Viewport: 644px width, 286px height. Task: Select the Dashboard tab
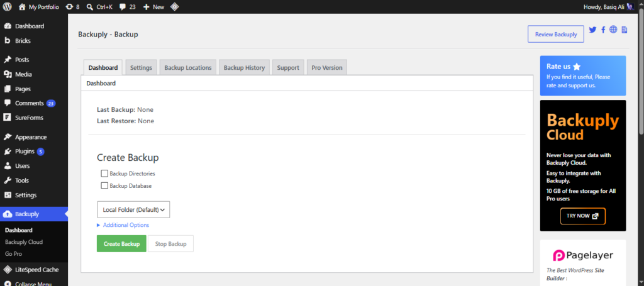(x=103, y=68)
